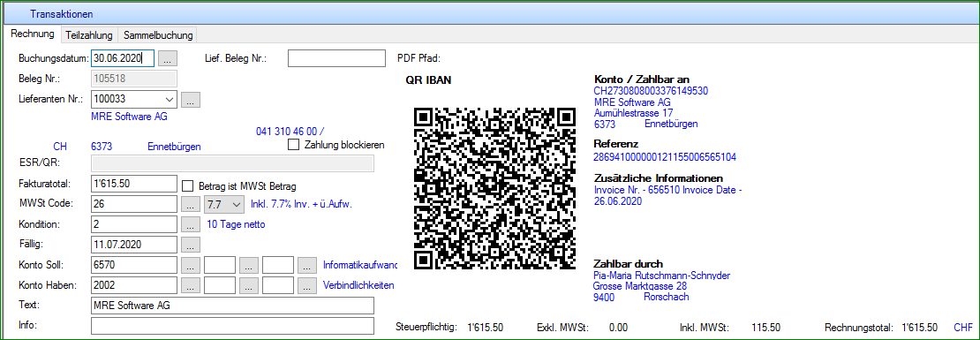Click the Transaktionen window title
The image size is (980, 340).
(x=61, y=13)
